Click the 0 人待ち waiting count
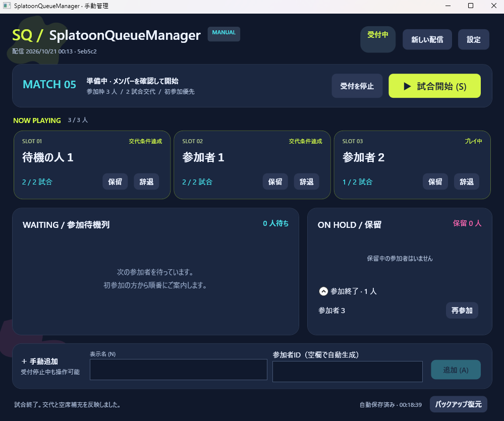 pyautogui.click(x=276, y=223)
